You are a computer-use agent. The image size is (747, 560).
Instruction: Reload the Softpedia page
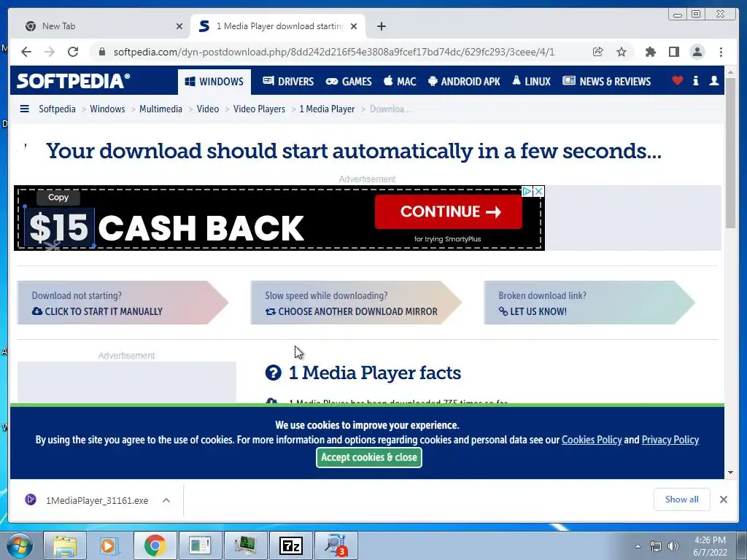[73, 52]
